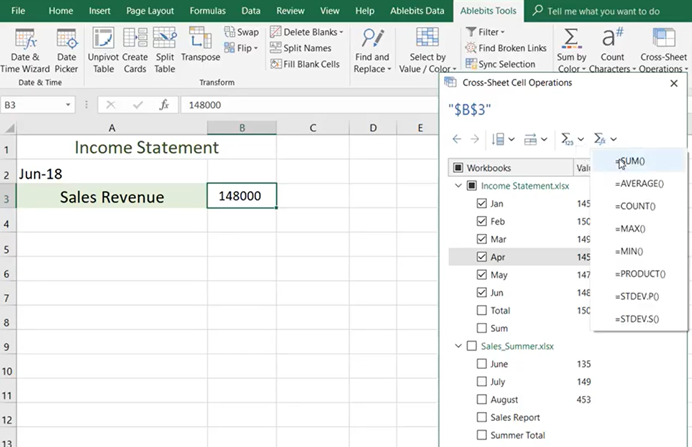The width and height of the screenshot is (692, 447).
Task: Check the Sales Report sheet checkbox
Action: pyautogui.click(x=483, y=417)
